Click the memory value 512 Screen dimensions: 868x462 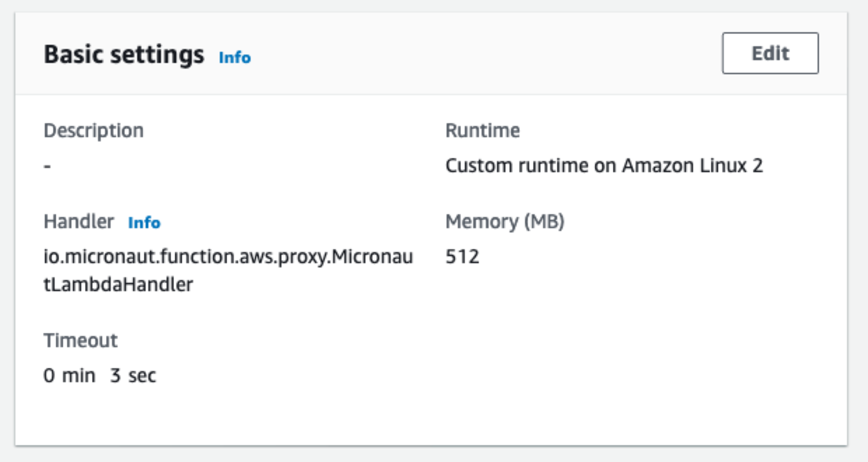(x=462, y=257)
